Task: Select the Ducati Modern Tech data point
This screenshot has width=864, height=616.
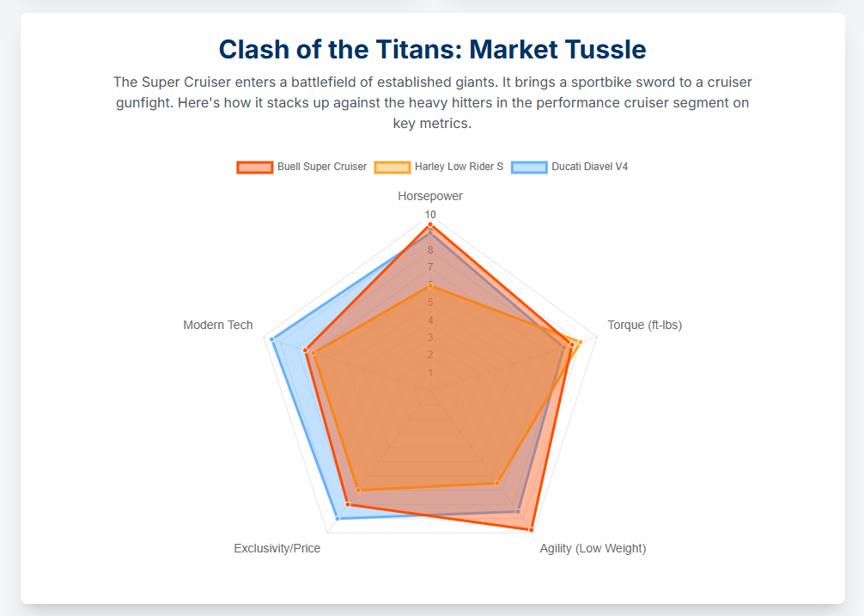Action: coord(272,340)
